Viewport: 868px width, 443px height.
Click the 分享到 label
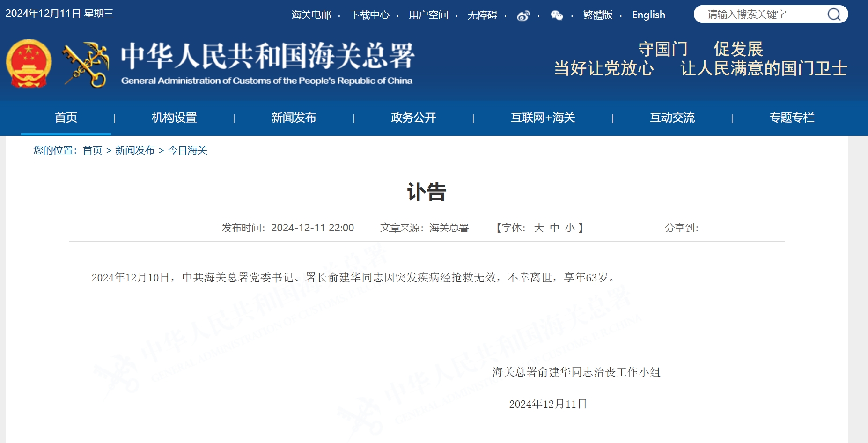pyautogui.click(x=682, y=228)
